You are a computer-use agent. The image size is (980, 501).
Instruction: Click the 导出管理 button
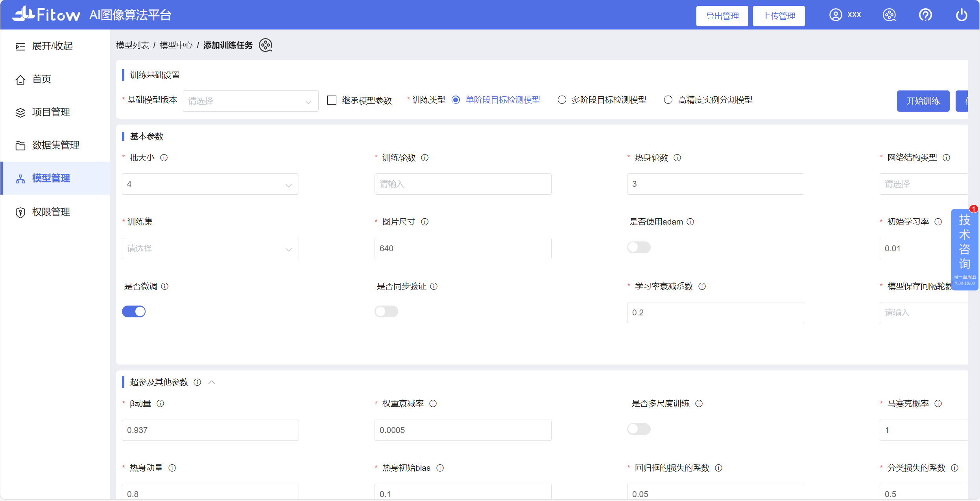click(722, 16)
